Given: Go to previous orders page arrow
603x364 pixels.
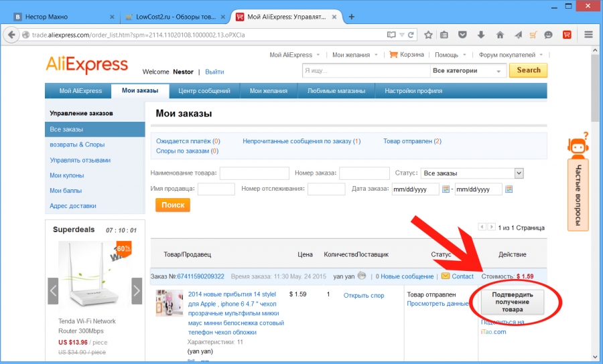Looking at the screenshot, I should point(482,227).
